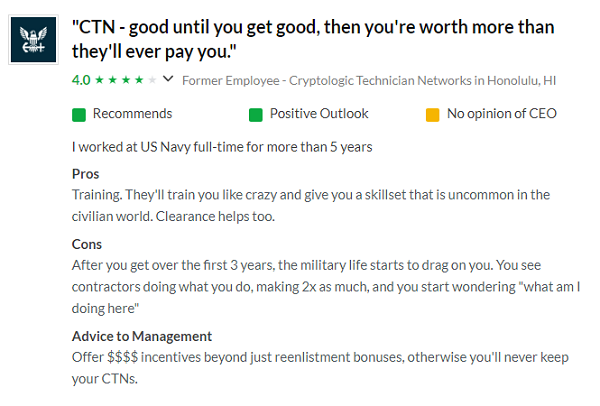The width and height of the screenshot is (600, 406).
Task: Click the fourth green rating star
Action: (x=137, y=78)
